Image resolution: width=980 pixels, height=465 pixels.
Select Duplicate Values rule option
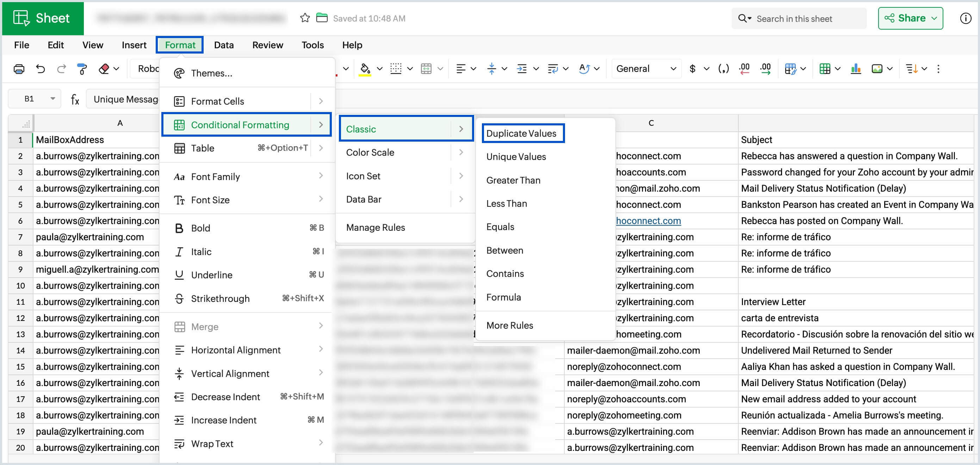pyautogui.click(x=521, y=133)
